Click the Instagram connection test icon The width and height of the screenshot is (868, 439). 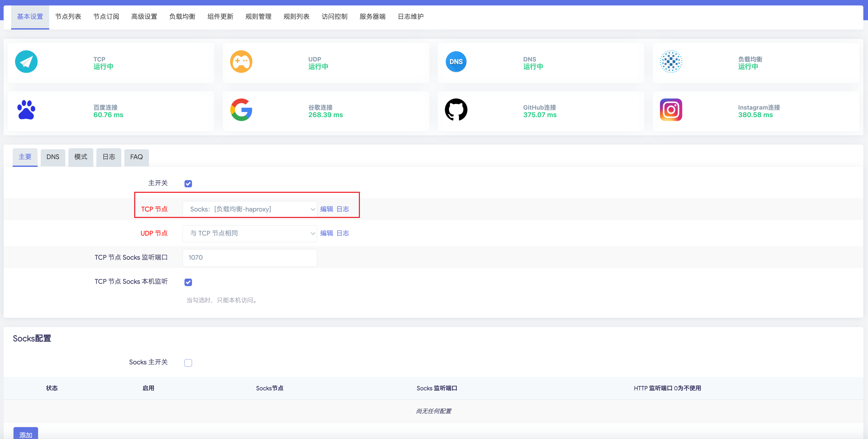coord(671,110)
